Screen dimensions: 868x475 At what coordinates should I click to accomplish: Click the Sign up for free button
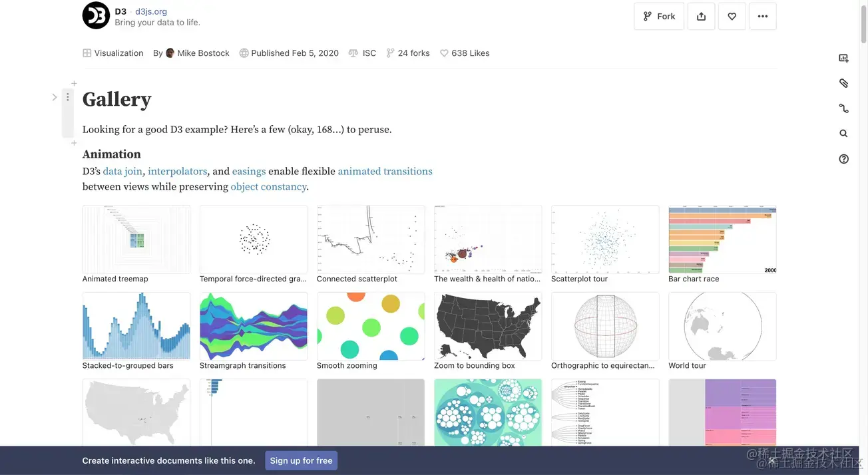point(301,460)
